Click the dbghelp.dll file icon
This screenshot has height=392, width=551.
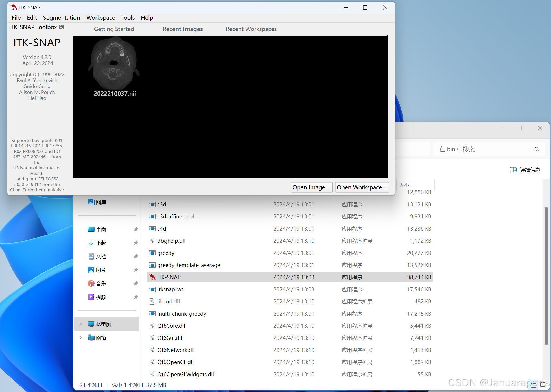[x=152, y=241]
